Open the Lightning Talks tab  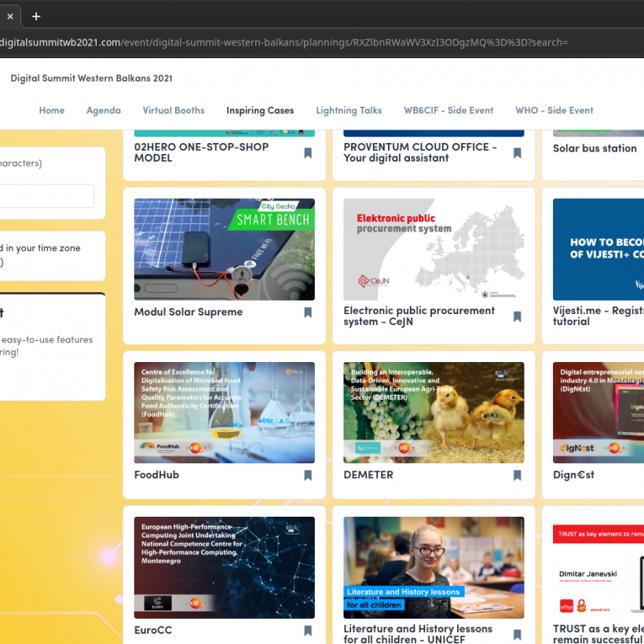[x=349, y=111]
